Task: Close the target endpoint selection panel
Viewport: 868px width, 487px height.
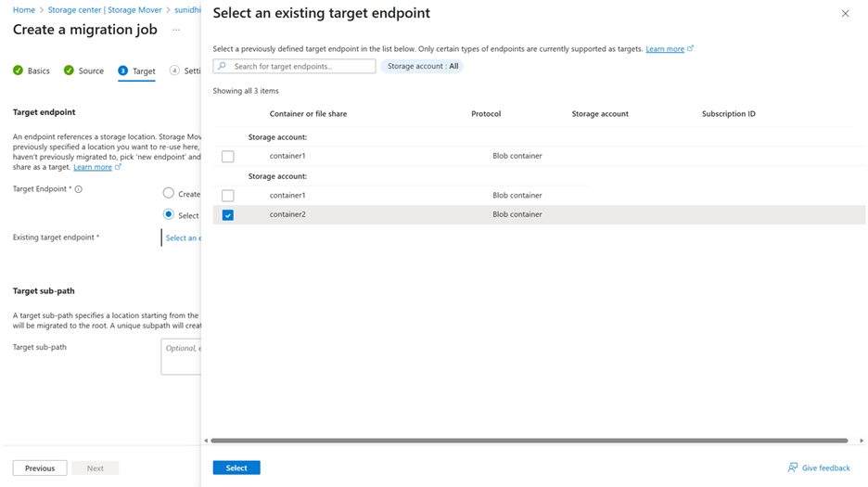Action: pos(845,14)
